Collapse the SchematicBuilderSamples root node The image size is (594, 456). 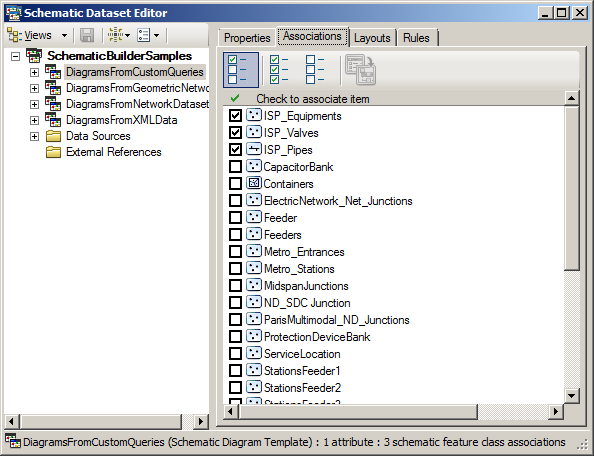coord(15,56)
